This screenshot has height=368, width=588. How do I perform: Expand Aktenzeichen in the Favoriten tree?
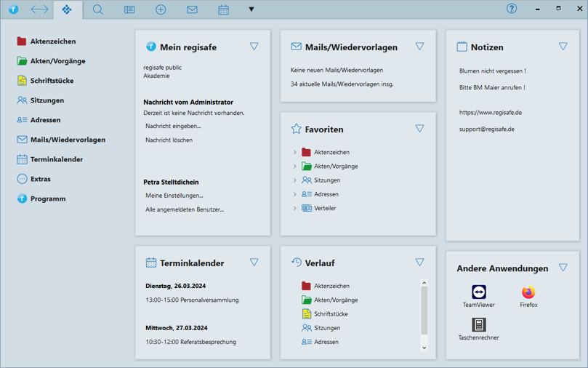(x=294, y=153)
